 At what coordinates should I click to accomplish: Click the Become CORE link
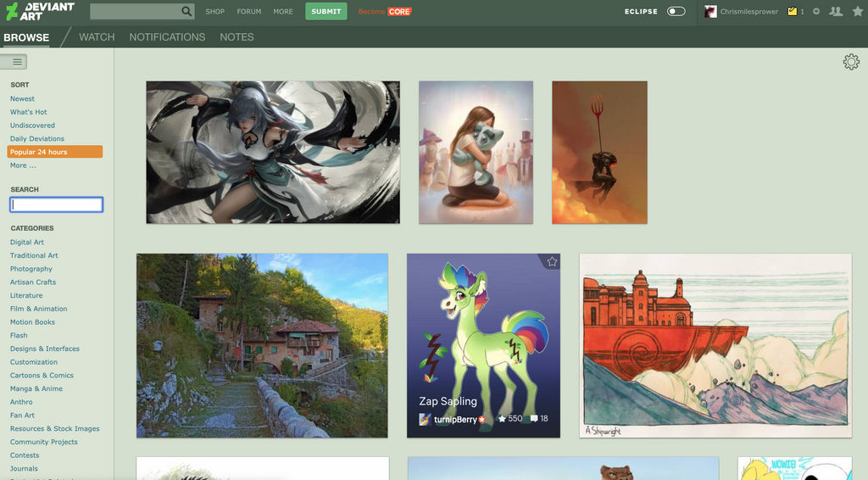coord(385,11)
